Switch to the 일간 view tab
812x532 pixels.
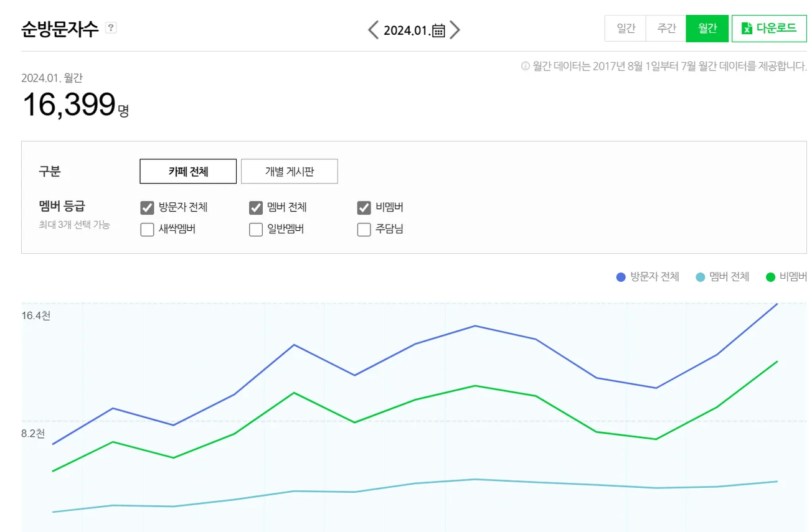coord(625,29)
